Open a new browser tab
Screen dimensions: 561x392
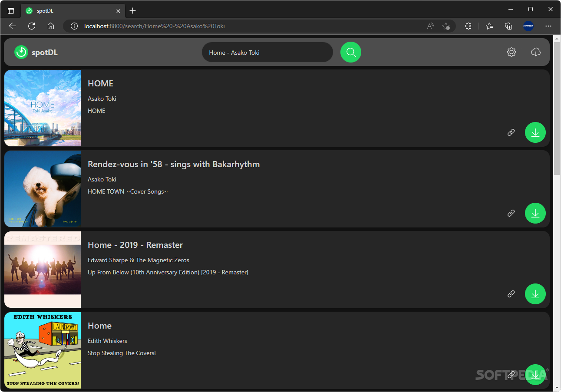(x=133, y=10)
